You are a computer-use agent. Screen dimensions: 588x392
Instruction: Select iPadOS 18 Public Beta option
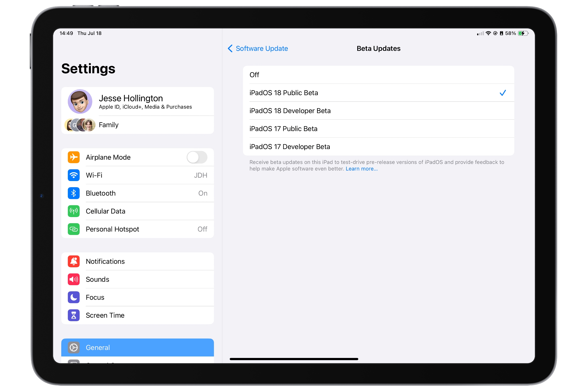377,93
